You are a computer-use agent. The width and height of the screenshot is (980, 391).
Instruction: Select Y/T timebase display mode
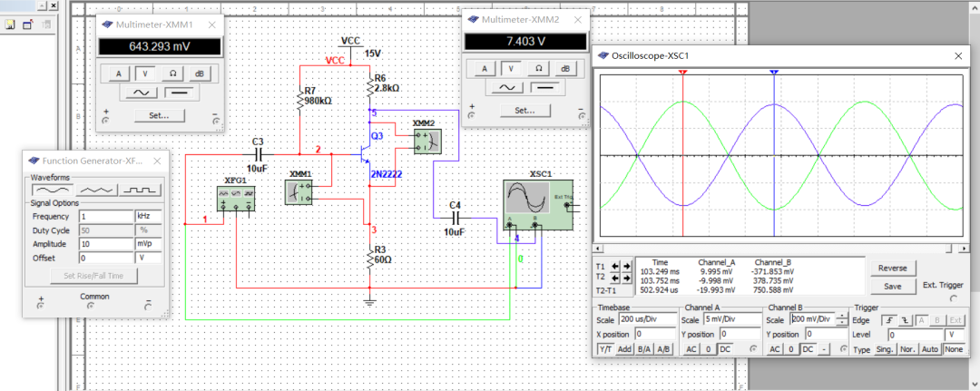pos(605,349)
